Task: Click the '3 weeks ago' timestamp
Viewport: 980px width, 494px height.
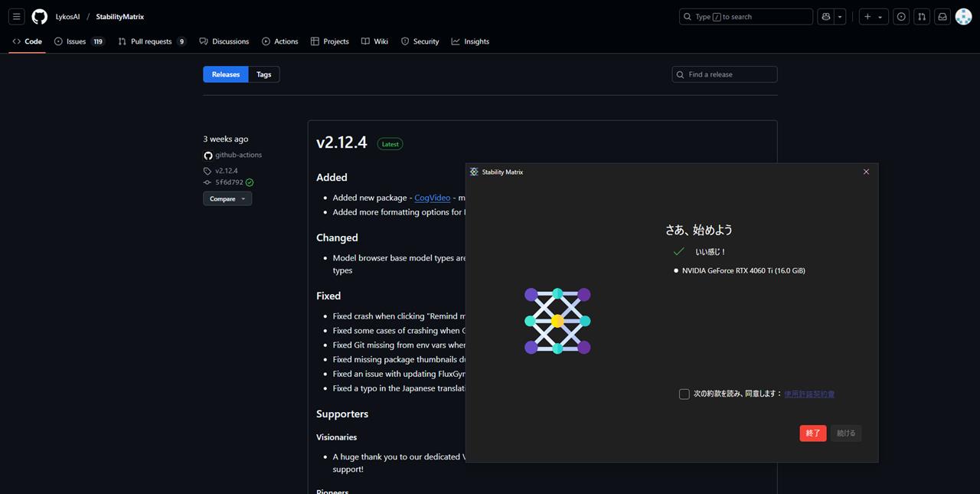Action: (x=226, y=139)
